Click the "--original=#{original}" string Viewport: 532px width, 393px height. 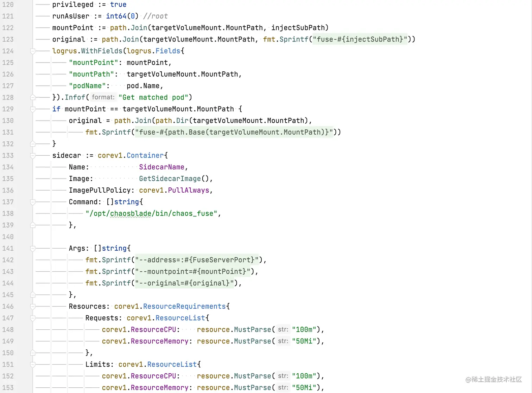click(x=184, y=283)
